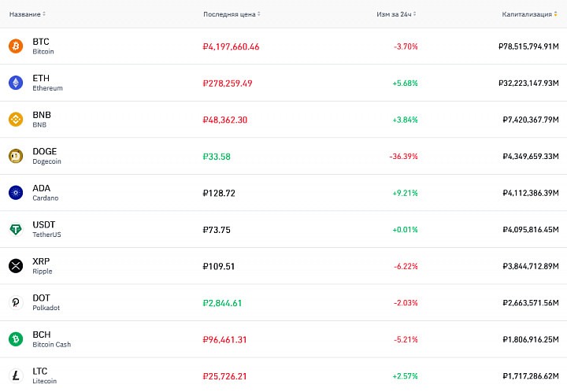This screenshot has height=392, width=567.
Task: Select the Polkadot price ₽2,844.61
Action: (x=222, y=303)
